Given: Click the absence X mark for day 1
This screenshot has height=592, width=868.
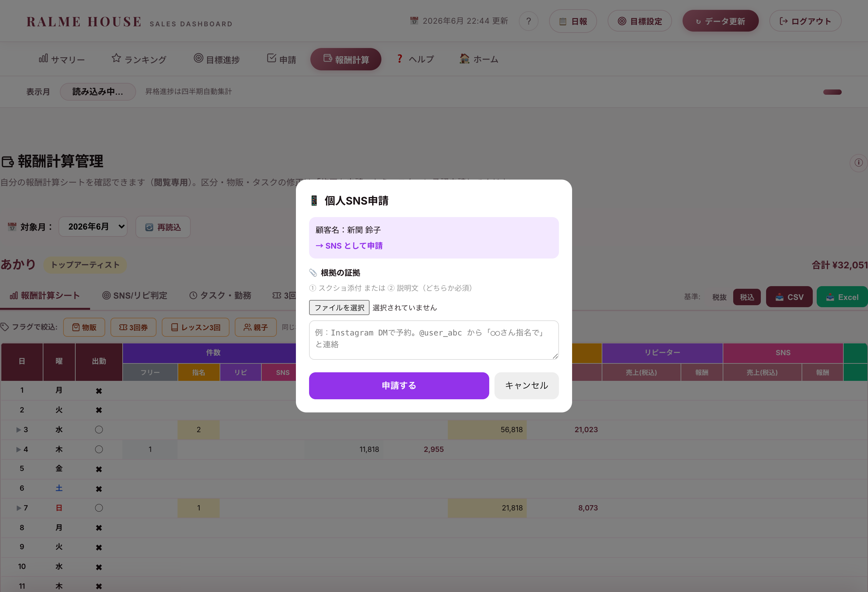Looking at the screenshot, I should 99,391.
